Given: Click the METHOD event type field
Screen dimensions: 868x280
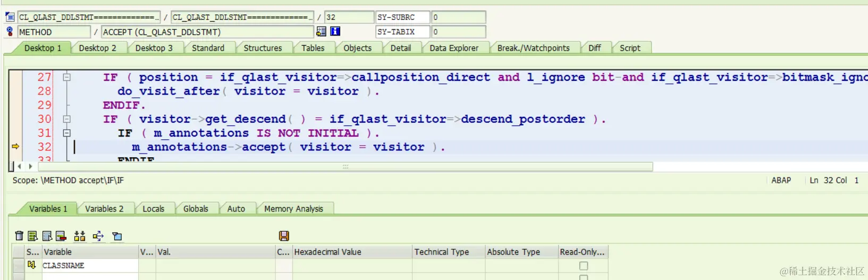Looking at the screenshot, I should click(54, 32).
